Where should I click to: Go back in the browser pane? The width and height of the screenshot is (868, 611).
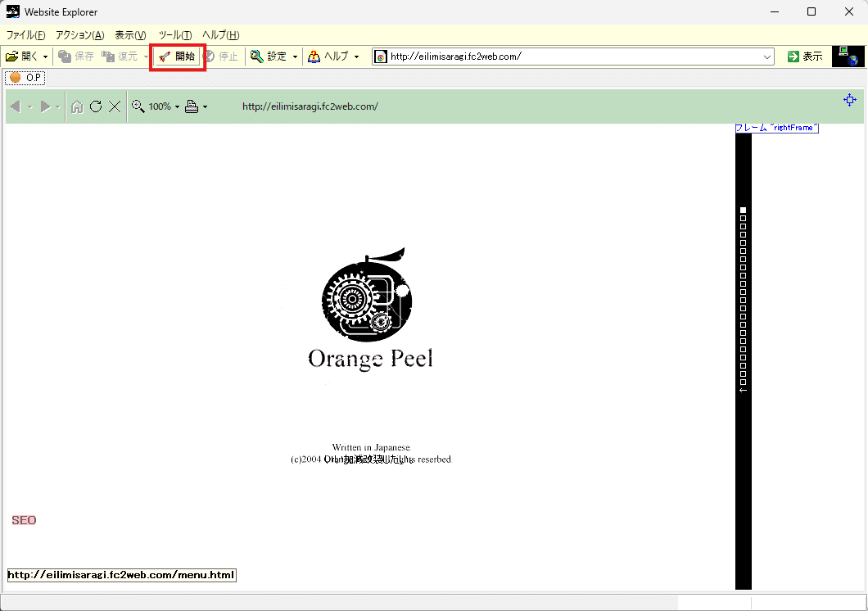click(x=16, y=106)
